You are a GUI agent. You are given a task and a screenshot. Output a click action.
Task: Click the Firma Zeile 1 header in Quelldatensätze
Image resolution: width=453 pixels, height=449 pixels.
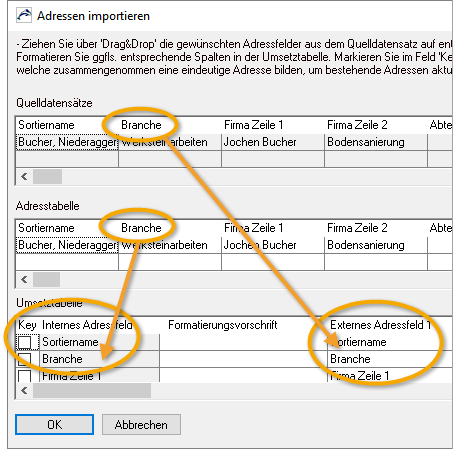click(253, 125)
